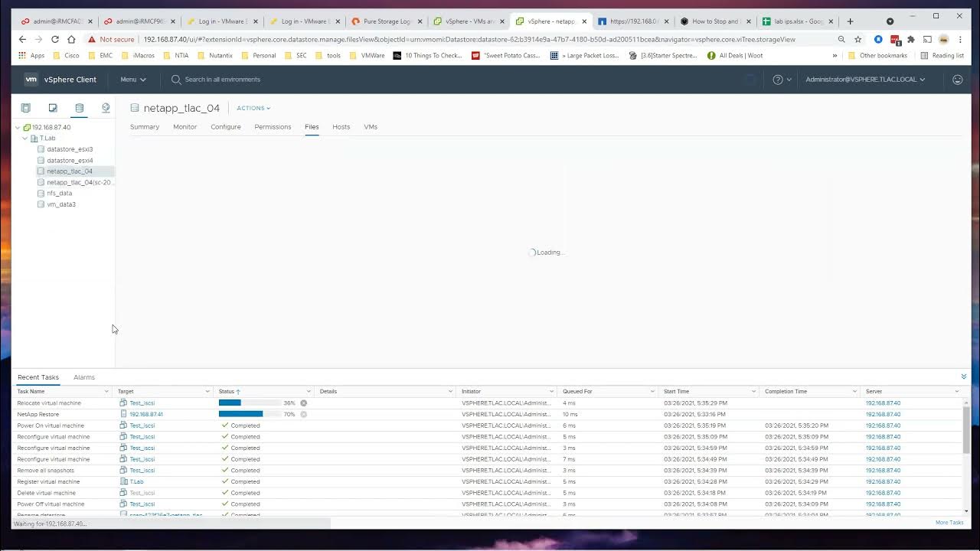Open a new browser tab
This screenshot has height=551, width=980.
[850, 21]
